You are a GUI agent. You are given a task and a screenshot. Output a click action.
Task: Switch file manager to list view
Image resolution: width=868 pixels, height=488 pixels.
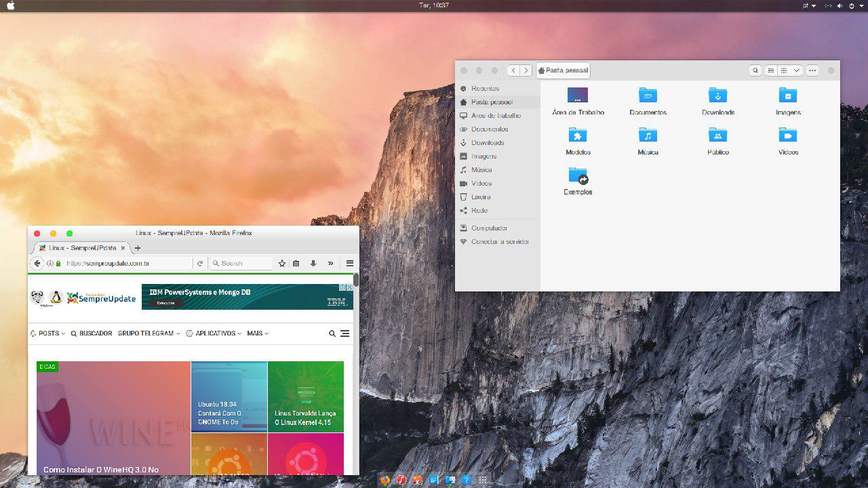click(771, 70)
